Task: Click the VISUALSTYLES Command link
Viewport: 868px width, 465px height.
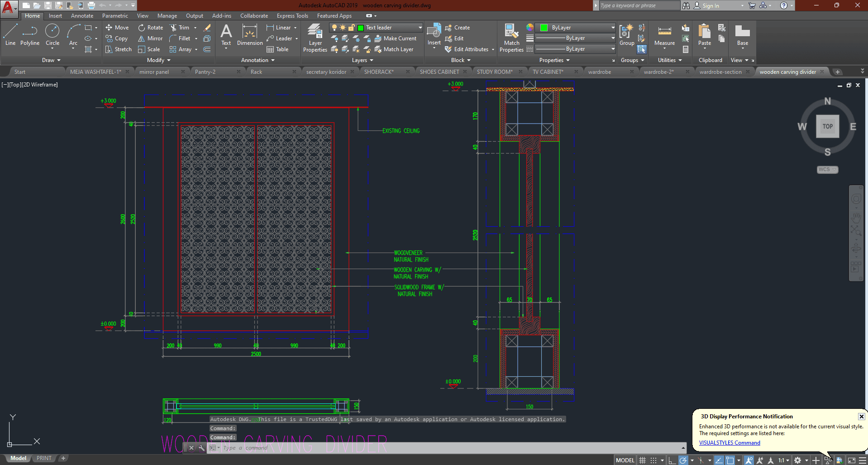Action: point(729,443)
